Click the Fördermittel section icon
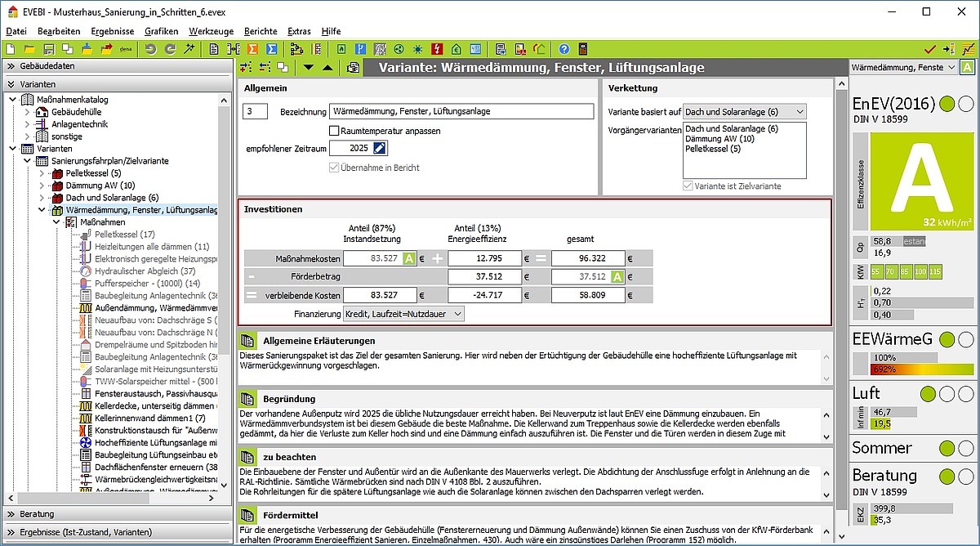 point(247,515)
